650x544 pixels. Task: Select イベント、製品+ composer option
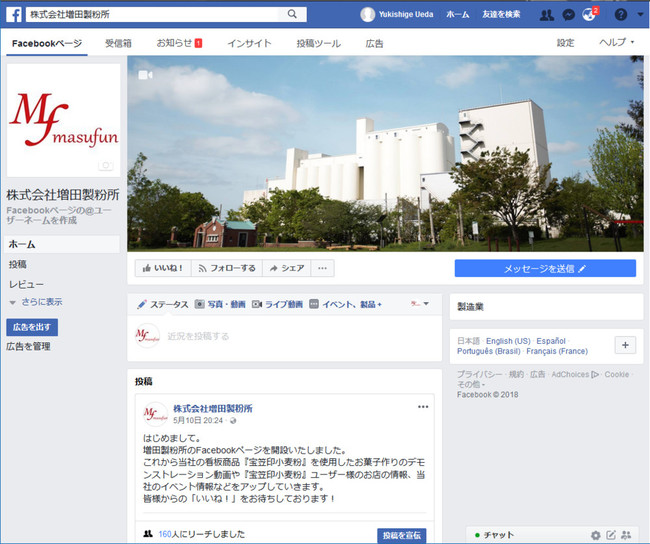(346, 304)
